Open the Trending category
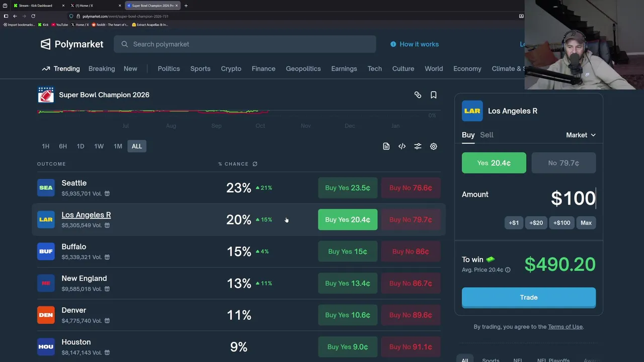Screen dimensions: 644x362 tap(61, 69)
